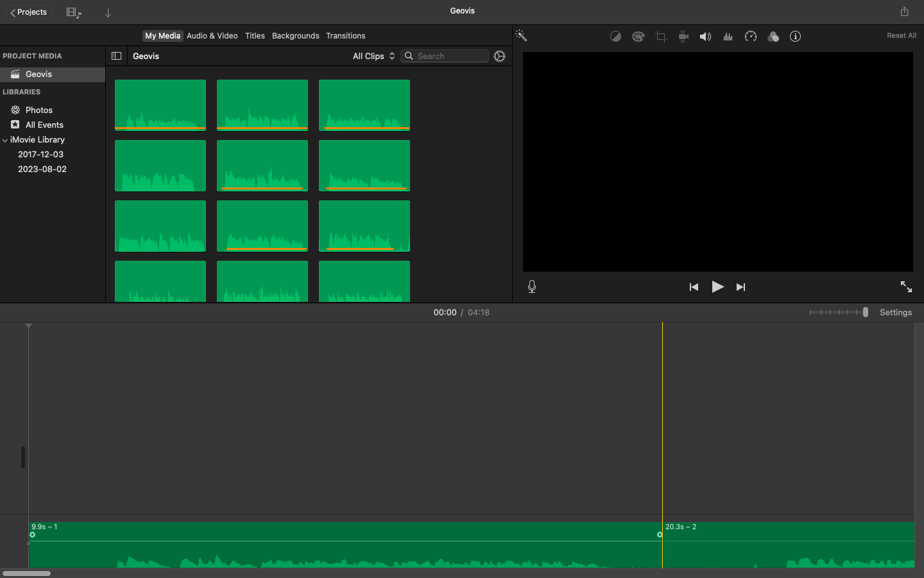
Task: Go back to Projects
Action: [x=28, y=12]
